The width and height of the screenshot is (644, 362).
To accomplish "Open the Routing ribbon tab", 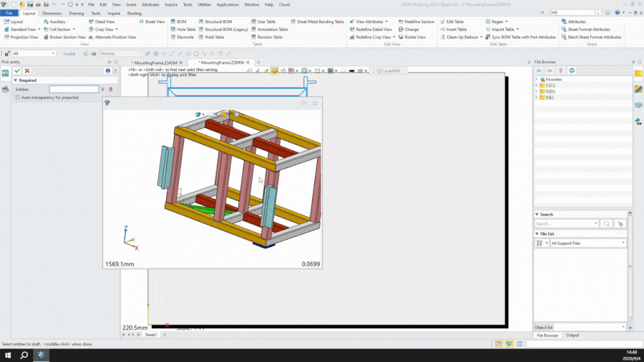I will (135, 13).
